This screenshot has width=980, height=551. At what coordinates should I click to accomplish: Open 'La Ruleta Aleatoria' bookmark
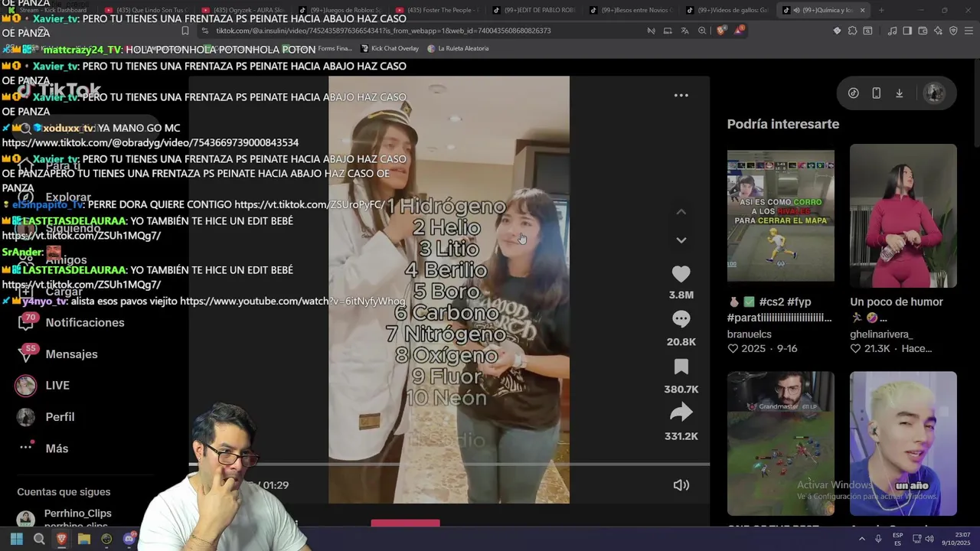click(x=458, y=48)
